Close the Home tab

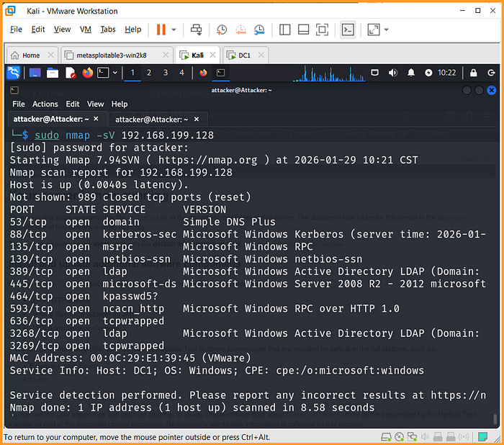51,55
